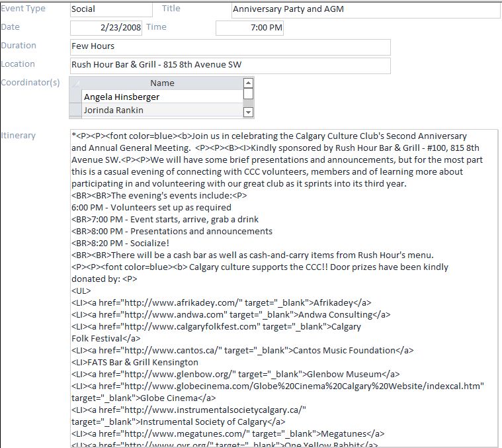Click the Cantos Music Foundation line

pyautogui.click(x=242, y=350)
